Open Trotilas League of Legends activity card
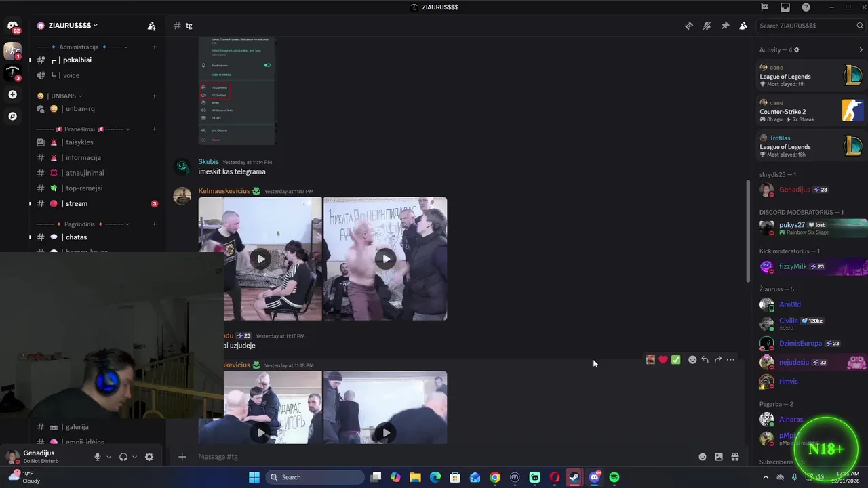This screenshot has height=488, width=868. pyautogui.click(x=812, y=146)
